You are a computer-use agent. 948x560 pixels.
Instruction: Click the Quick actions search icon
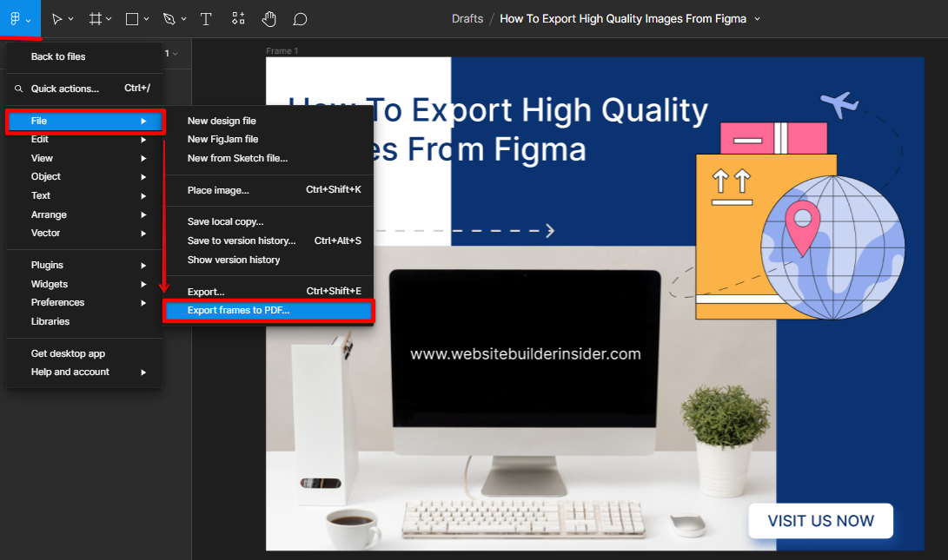click(x=19, y=89)
